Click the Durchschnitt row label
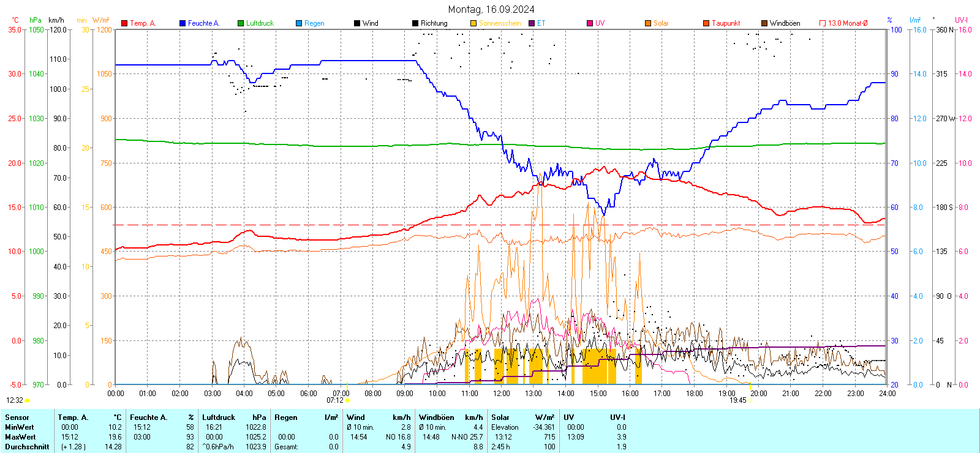Viewport: 980px width, 453px height. (x=27, y=447)
